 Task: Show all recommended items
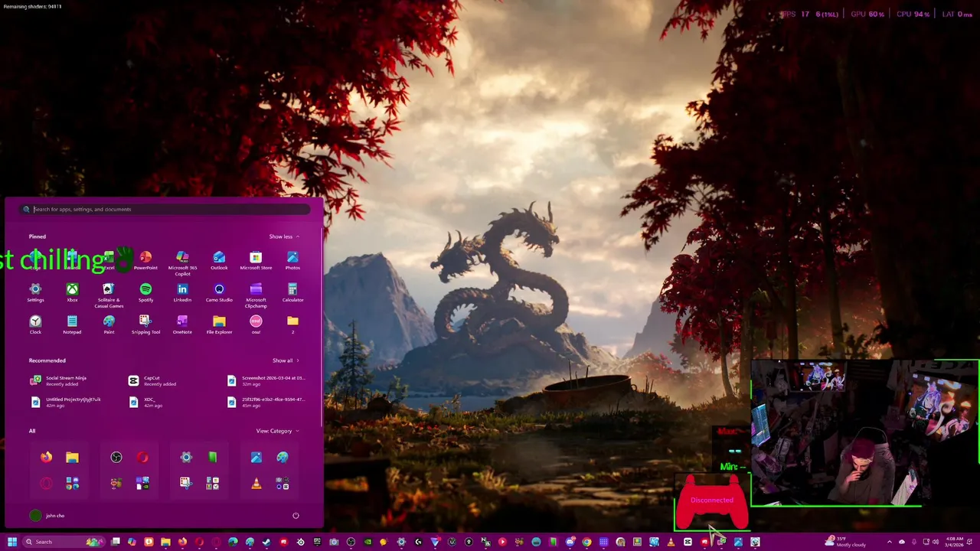tap(286, 360)
